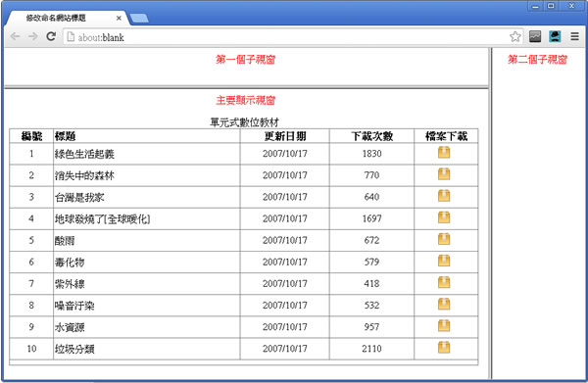This screenshot has width=588, height=383.
Task: Click the title 酸雨
Action: [x=65, y=241]
